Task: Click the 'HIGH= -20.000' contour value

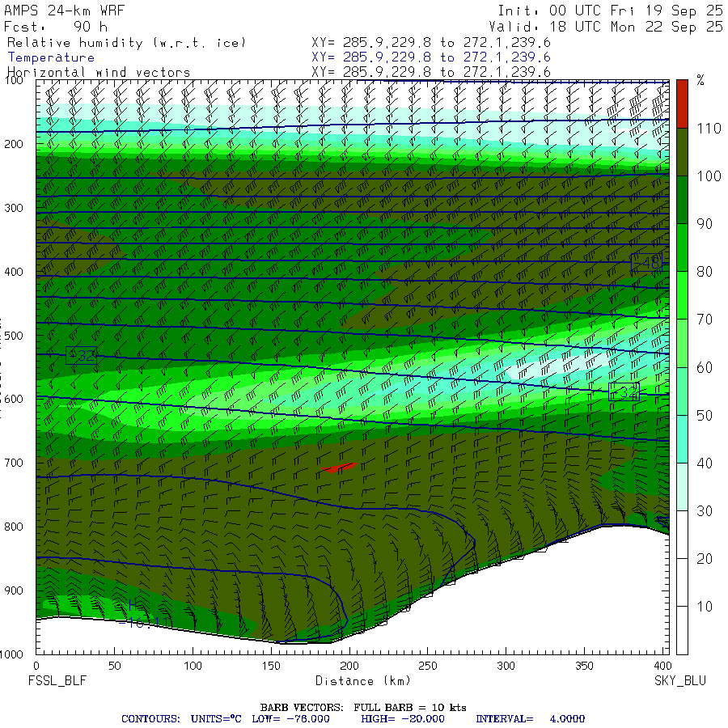Action: pos(403,719)
